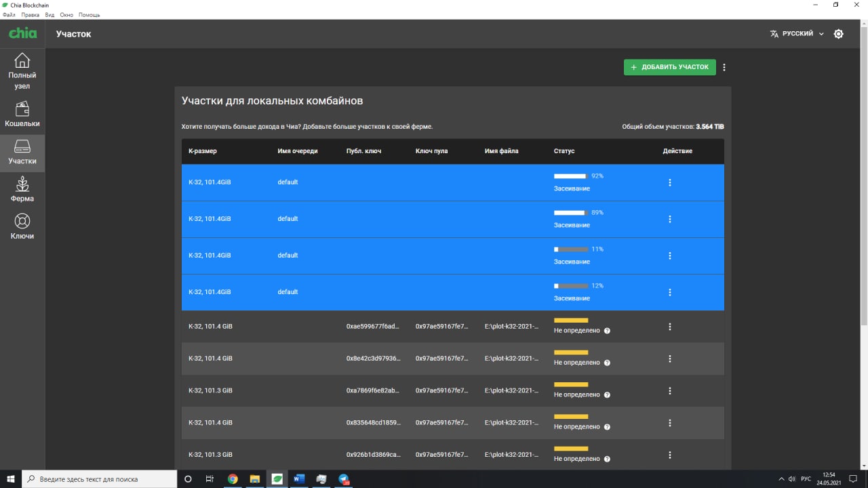Open actions menu for plot 0x926b1d3869ca
Viewport: 868px width, 488px height.
670,455
